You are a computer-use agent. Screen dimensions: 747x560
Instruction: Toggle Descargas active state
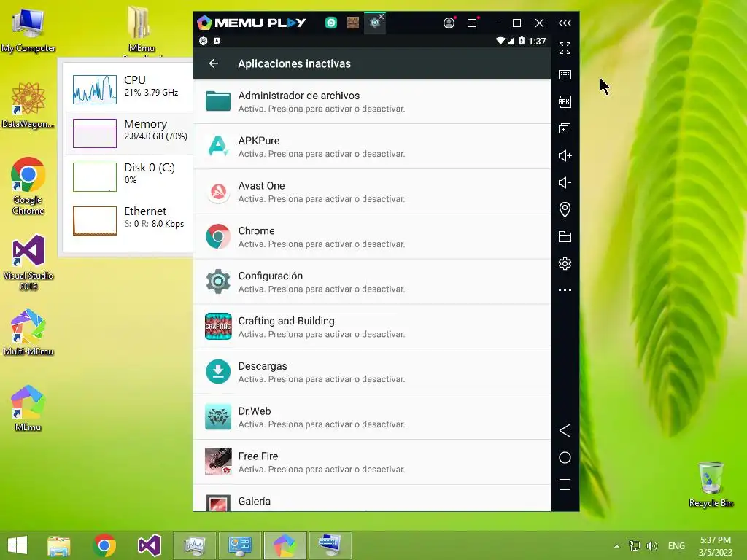371,372
